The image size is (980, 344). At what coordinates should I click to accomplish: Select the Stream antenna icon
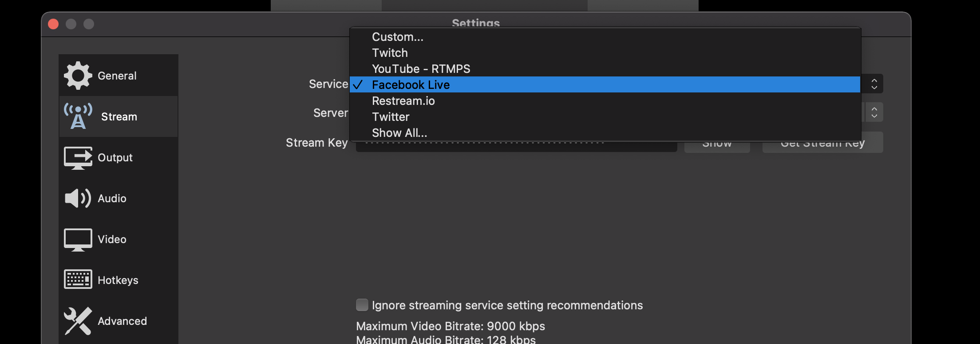78,116
